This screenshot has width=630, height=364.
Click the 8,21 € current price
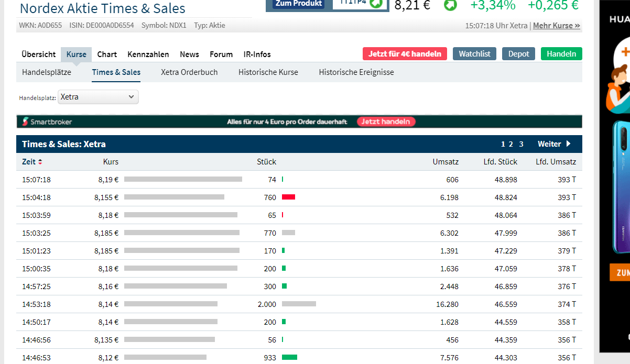[x=412, y=5]
